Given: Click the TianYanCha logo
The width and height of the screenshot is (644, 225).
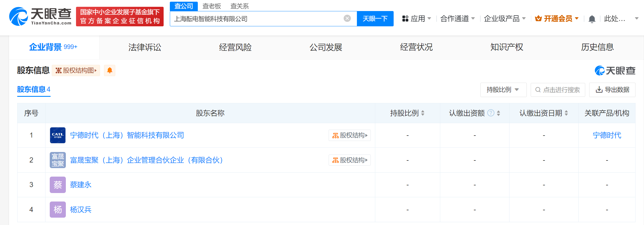Looking at the screenshot, I should pyautogui.click(x=40, y=16).
